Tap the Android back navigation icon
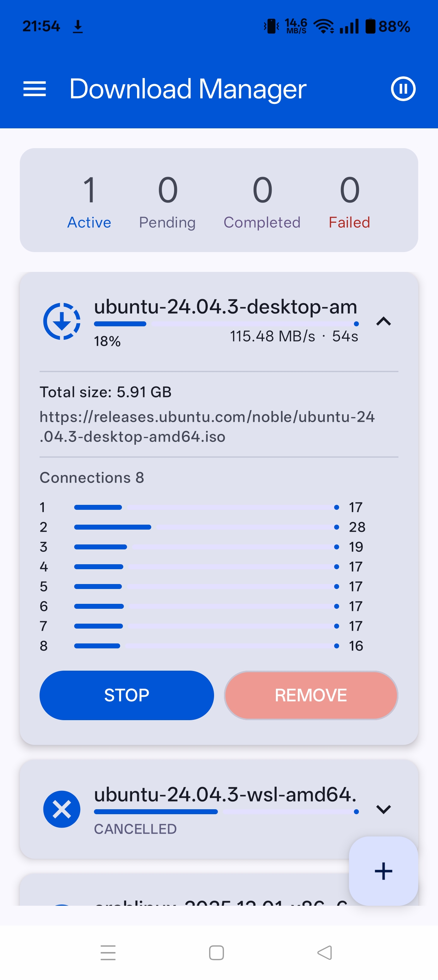 click(324, 953)
